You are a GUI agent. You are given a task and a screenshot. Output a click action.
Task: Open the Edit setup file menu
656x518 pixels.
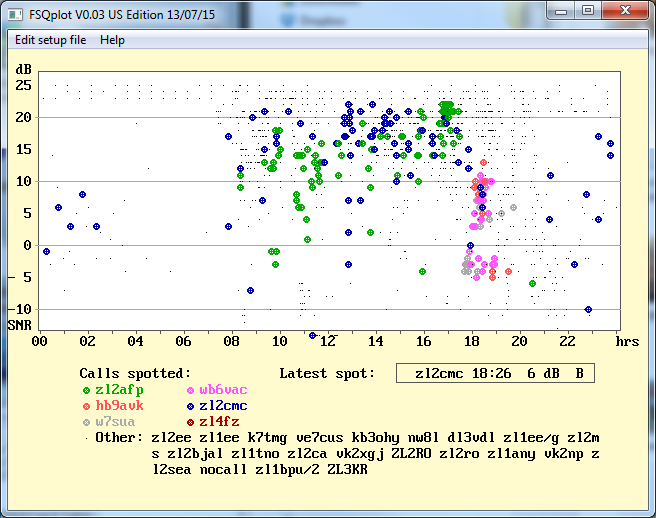point(50,40)
